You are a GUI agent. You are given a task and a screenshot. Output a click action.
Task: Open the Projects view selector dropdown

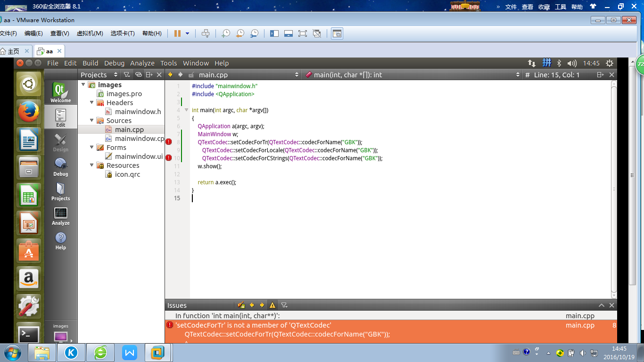point(99,74)
